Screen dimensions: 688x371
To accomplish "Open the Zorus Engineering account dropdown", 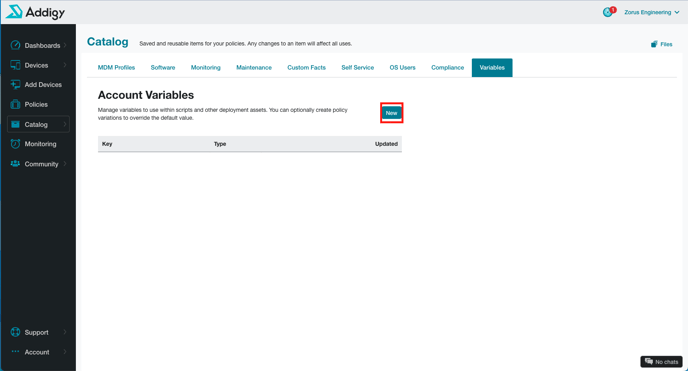I will pyautogui.click(x=652, y=12).
